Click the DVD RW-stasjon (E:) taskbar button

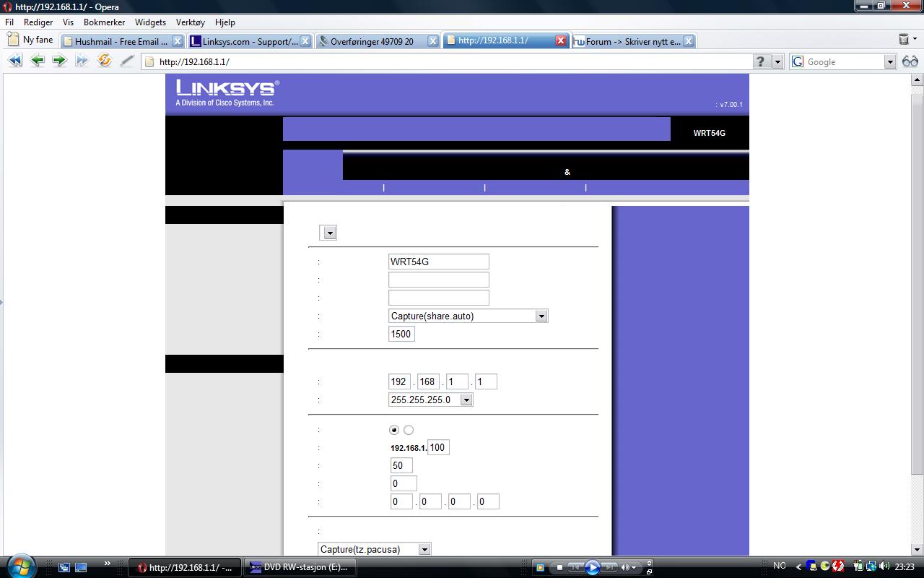pos(300,567)
